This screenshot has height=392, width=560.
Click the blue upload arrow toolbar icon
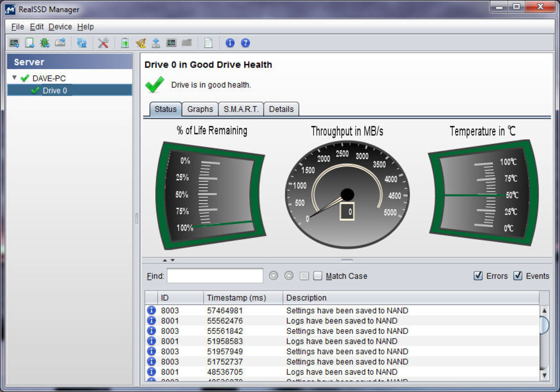click(156, 43)
